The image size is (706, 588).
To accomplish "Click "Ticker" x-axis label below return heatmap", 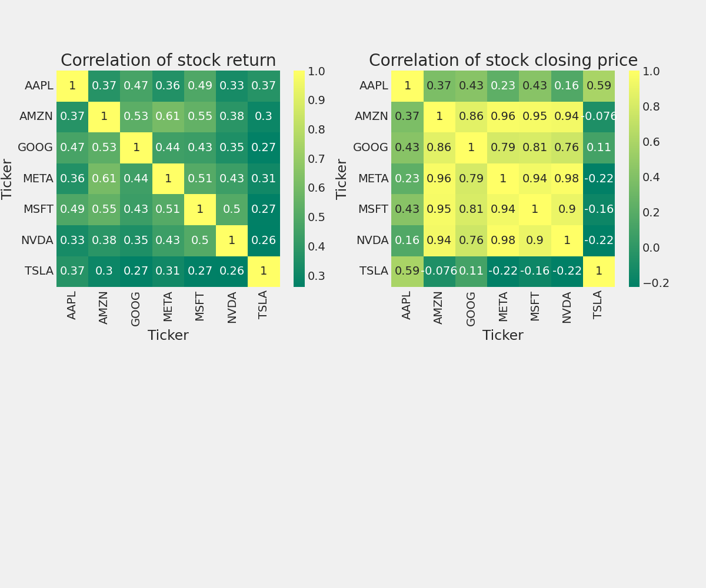I will click(168, 336).
